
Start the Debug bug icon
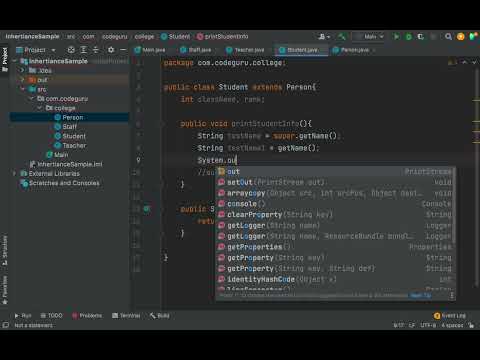point(409,36)
